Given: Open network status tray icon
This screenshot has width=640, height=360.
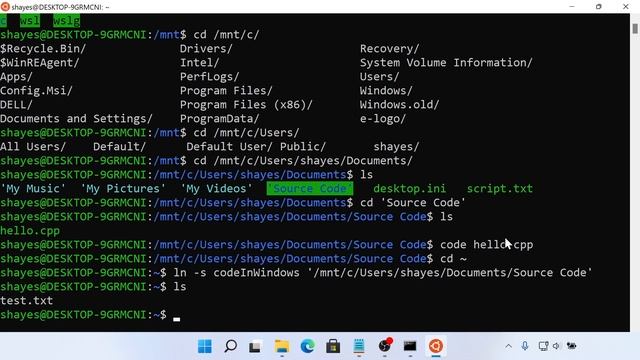Looking at the screenshot, I should [x=543, y=346].
